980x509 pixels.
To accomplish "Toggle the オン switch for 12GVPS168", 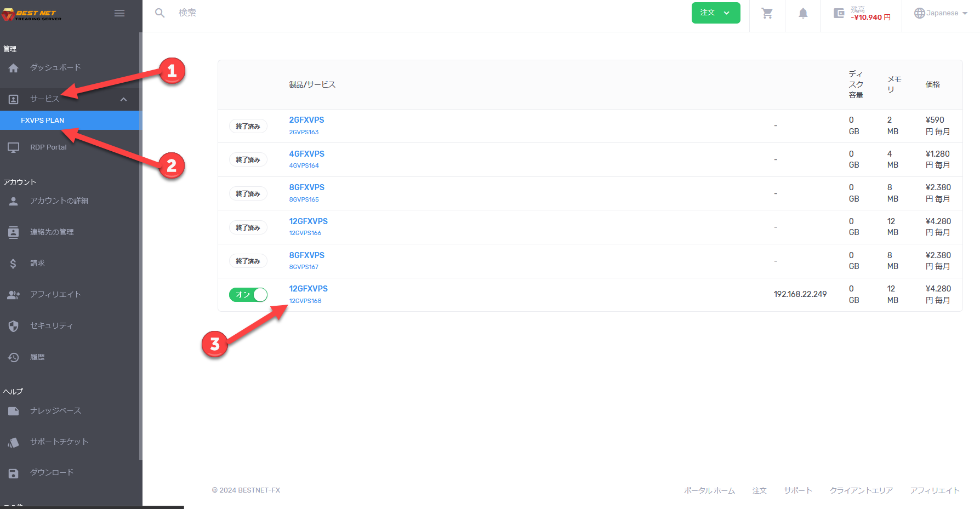I will pos(248,295).
